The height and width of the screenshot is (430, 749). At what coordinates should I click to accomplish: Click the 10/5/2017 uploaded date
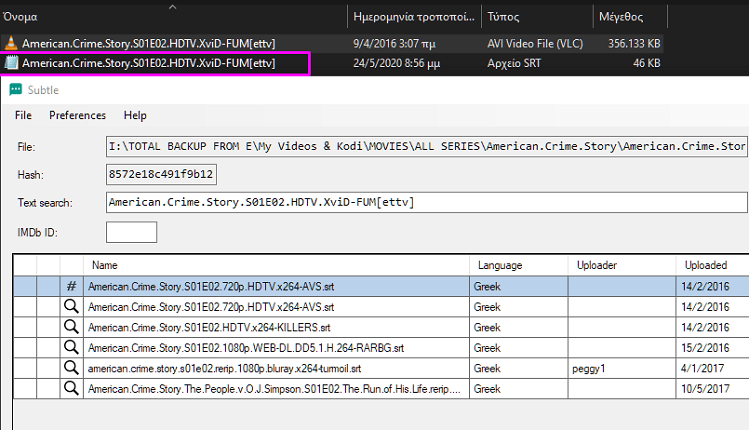[705, 389]
